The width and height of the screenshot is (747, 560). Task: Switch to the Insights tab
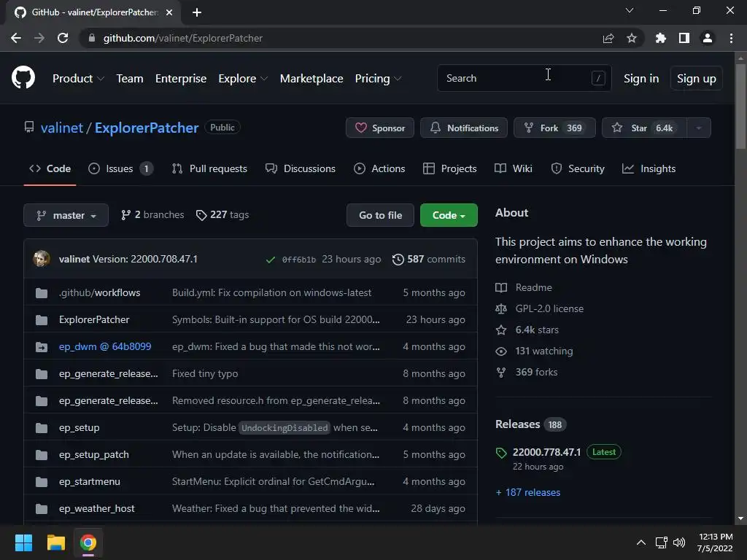(x=649, y=168)
